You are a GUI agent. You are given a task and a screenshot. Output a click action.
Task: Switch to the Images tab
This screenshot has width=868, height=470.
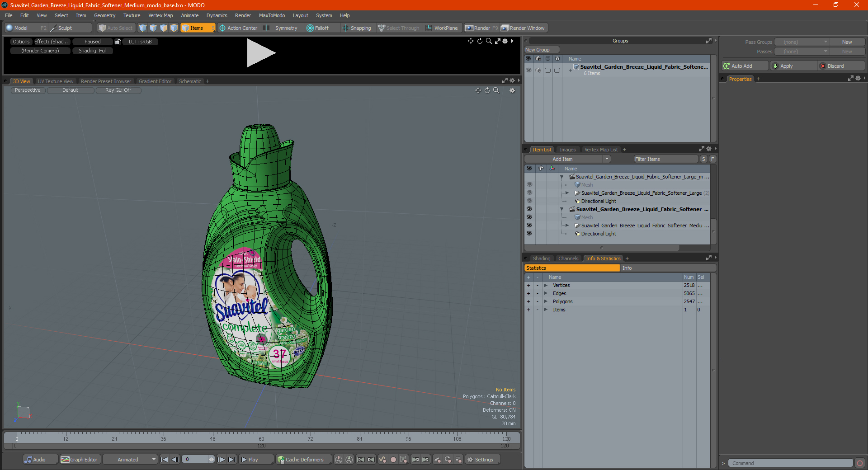(567, 150)
